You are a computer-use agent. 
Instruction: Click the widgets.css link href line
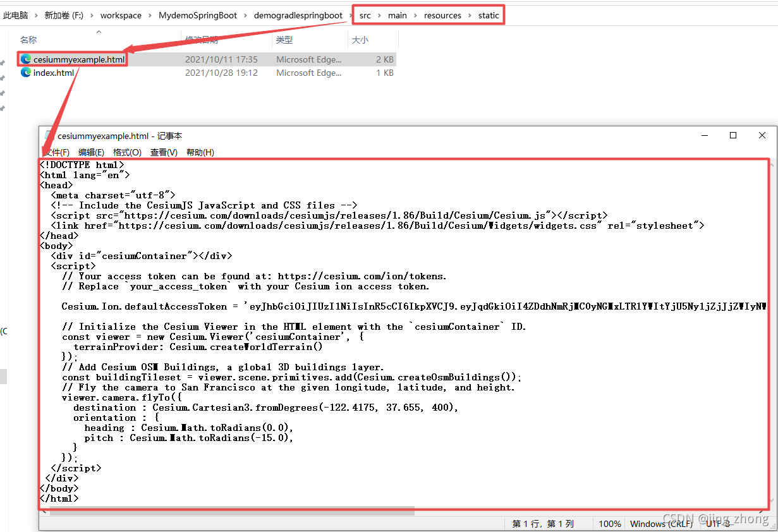(x=377, y=226)
